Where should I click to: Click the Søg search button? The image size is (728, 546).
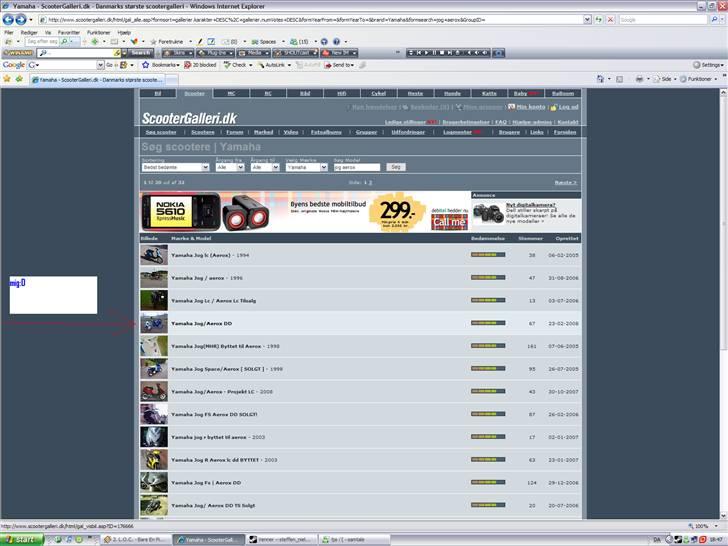click(396, 167)
